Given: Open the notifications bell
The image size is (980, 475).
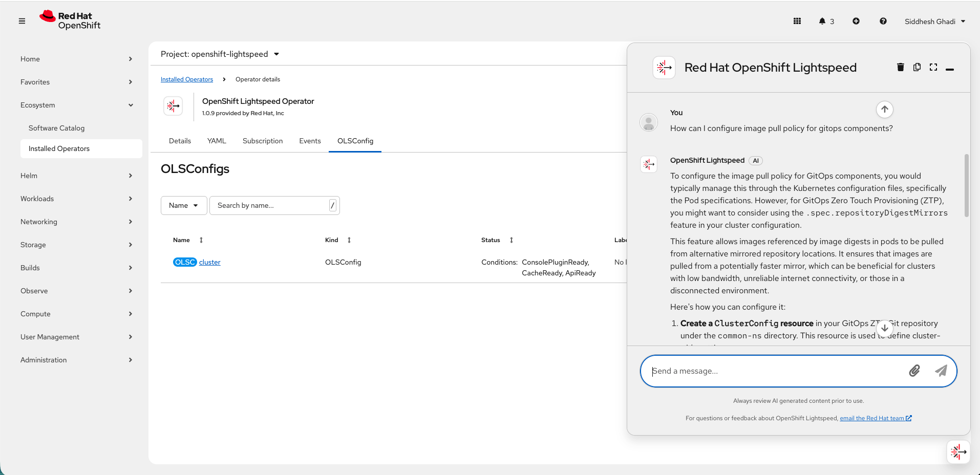Looking at the screenshot, I should click(822, 21).
